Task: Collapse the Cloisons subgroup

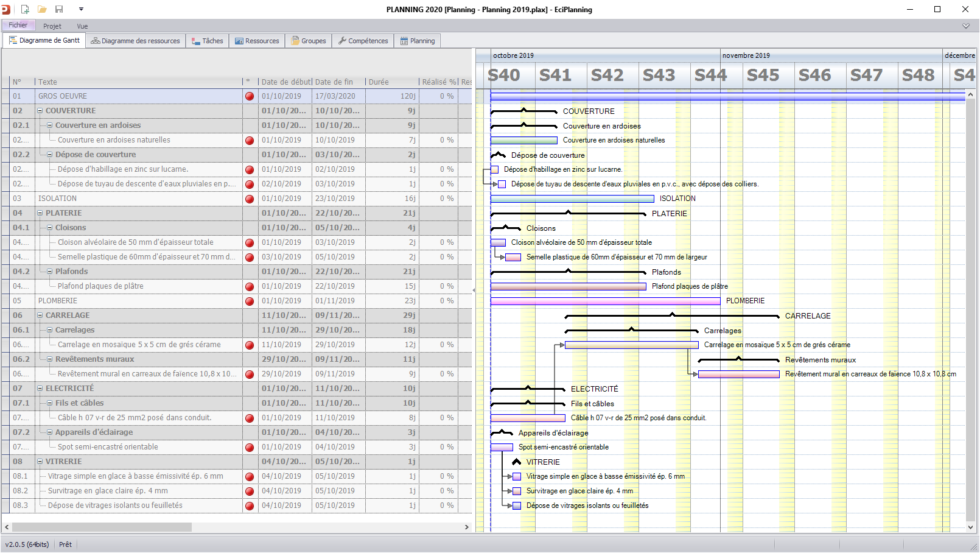Action: pos(50,228)
